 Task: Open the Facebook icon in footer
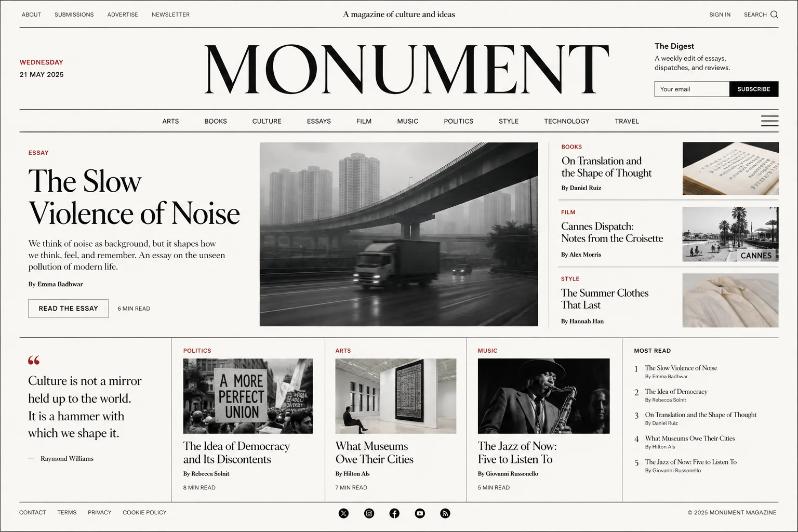tap(394, 513)
